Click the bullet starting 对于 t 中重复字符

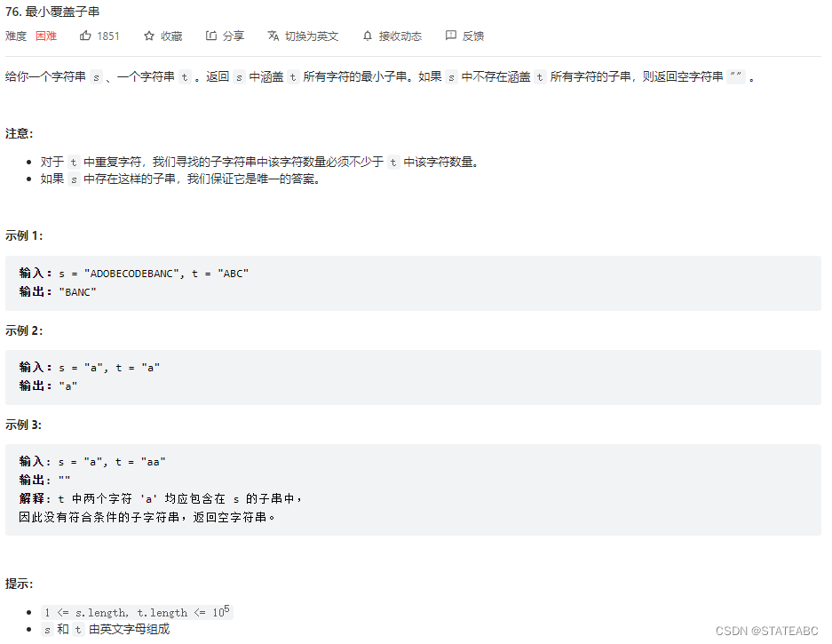(259, 162)
